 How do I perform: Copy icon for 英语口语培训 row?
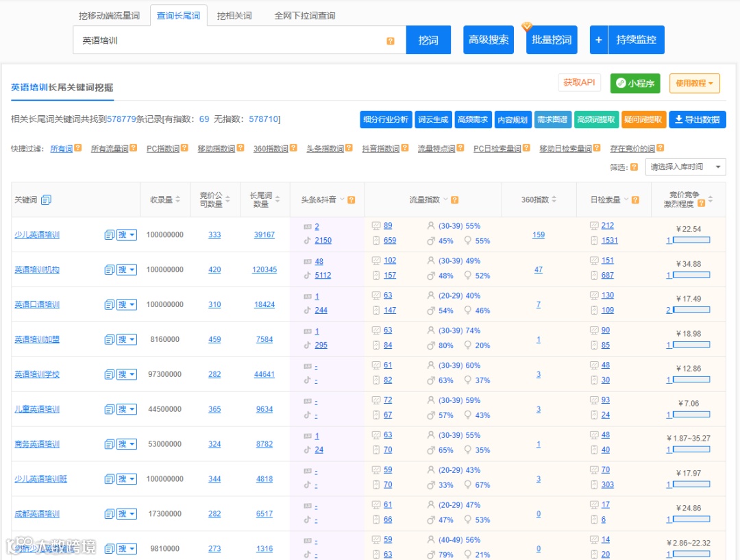(x=109, y=304)
